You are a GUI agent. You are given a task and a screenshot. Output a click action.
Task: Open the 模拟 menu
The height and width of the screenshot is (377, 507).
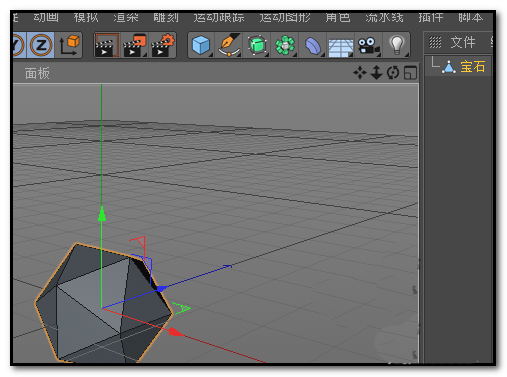[86, 17]
